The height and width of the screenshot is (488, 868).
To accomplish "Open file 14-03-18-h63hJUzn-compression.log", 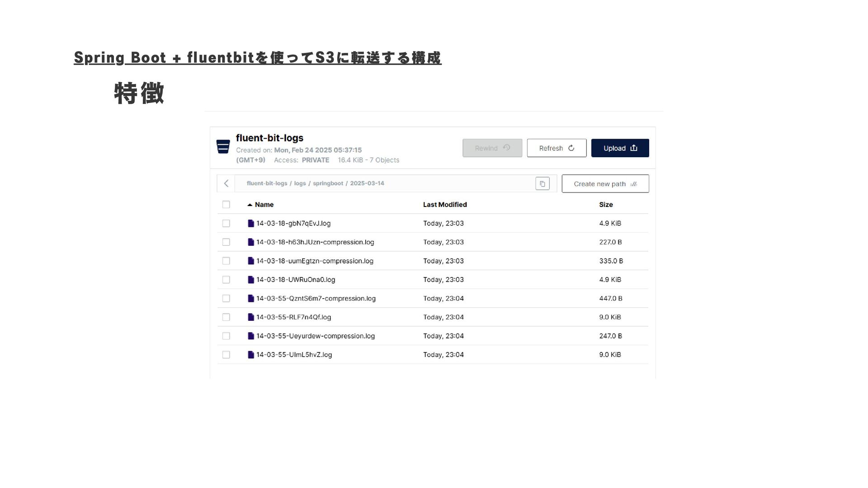I will [315, 242].
